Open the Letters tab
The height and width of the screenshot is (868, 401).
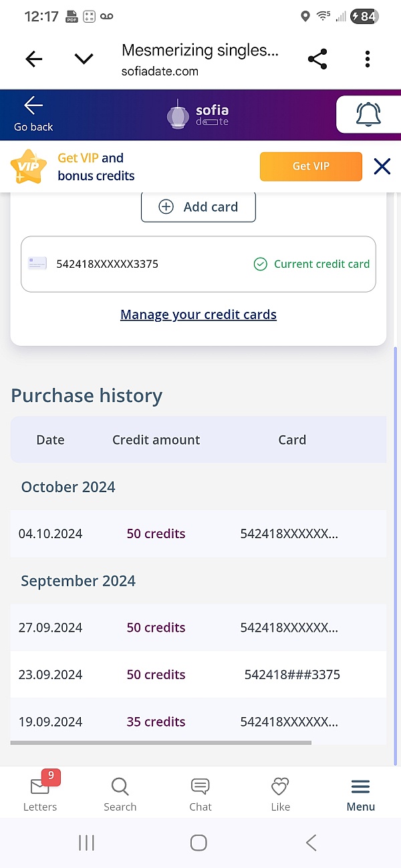(x=40, y=793)
